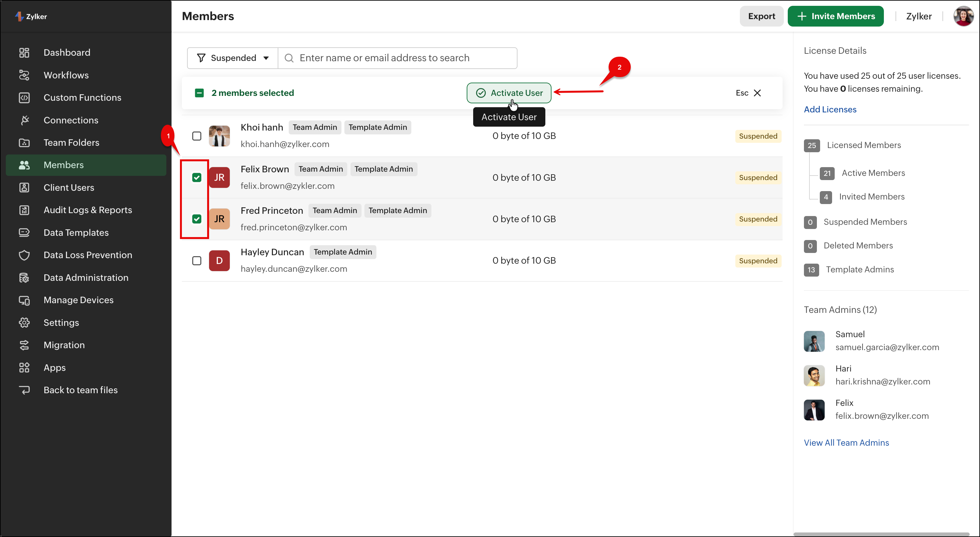This screenshot has width=980, height=537.
Task: Check the box for Khoi hanh
Action: [197, 136]
